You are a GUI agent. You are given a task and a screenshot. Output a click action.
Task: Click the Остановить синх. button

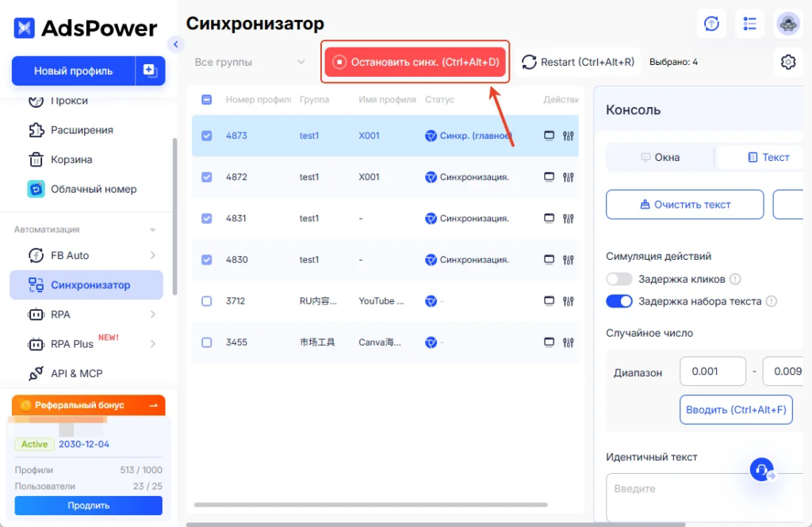(416, 62)
